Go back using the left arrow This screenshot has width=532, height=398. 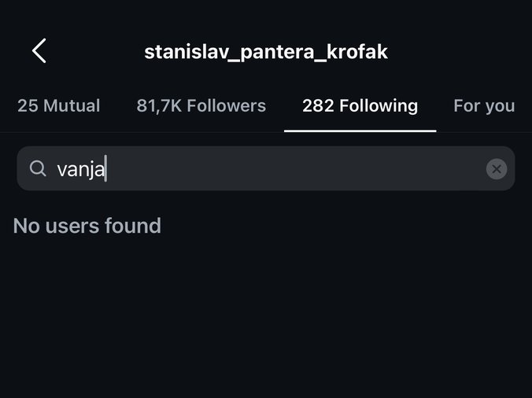(x=39, y=52)
